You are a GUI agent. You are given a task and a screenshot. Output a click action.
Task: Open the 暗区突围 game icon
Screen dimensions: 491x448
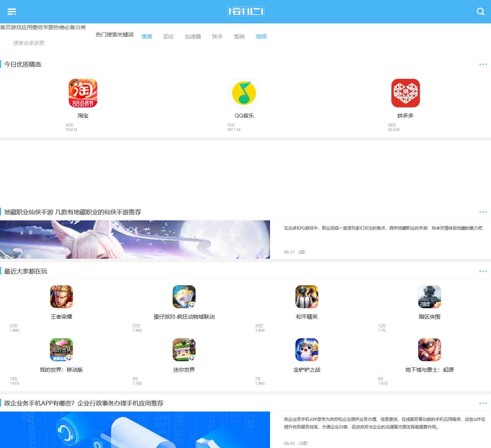tap(430, 297)
